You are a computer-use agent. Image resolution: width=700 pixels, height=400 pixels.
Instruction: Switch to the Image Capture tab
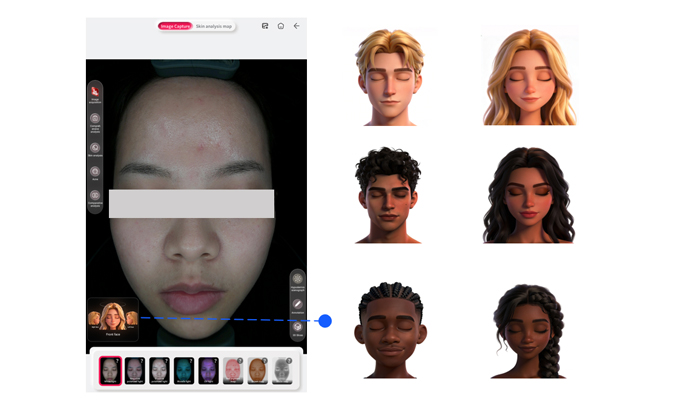(x=175, y=26)
